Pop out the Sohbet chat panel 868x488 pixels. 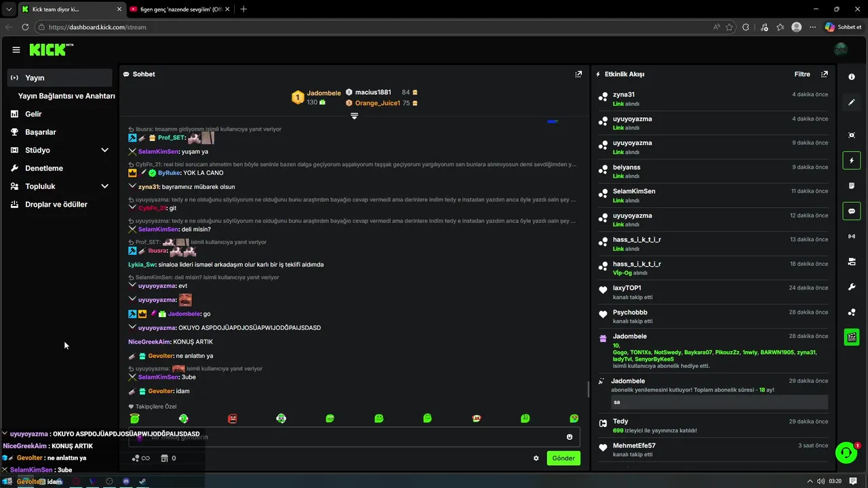tap(578, 74)
